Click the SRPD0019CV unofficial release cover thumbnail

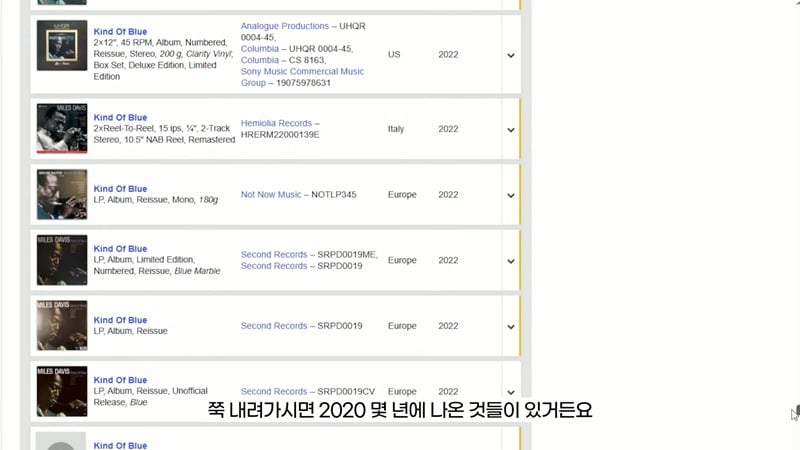(62, 391)
